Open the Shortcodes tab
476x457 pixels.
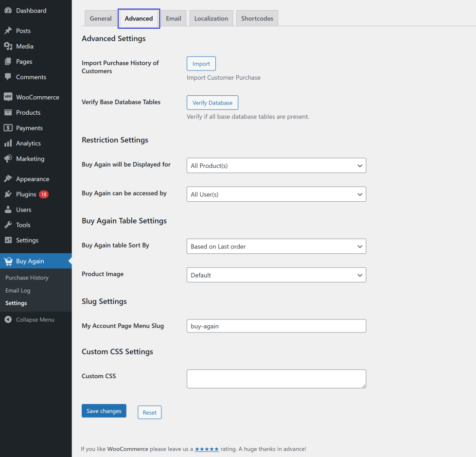tap(257, 18)
